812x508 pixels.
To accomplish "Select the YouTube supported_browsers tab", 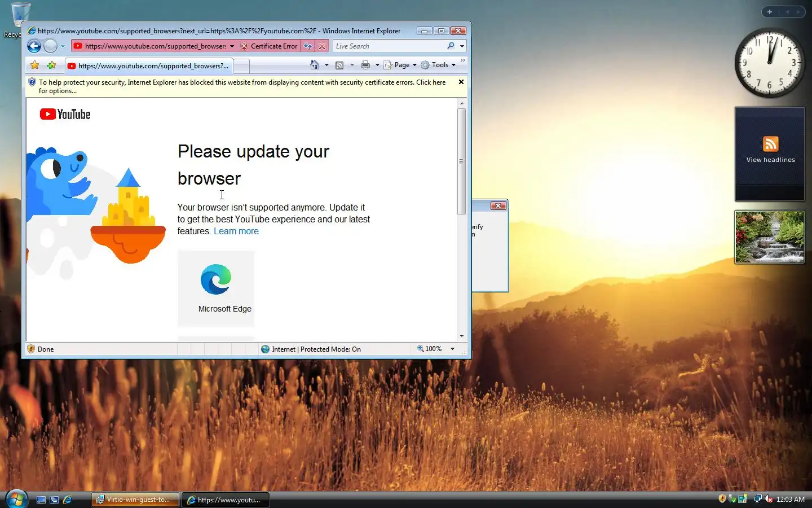I will [148, 66].
